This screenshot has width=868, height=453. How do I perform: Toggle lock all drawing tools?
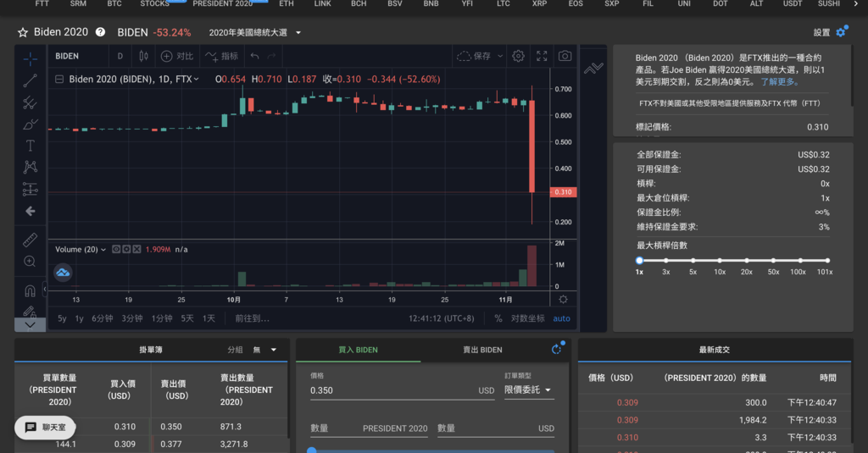pyautogui.click(x=30, y=312)
